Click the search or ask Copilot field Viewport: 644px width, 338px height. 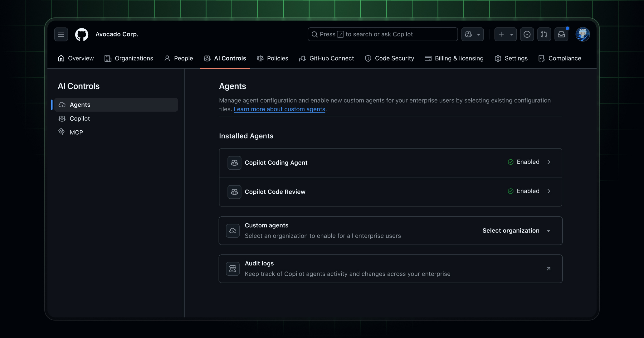coord(382,34)
